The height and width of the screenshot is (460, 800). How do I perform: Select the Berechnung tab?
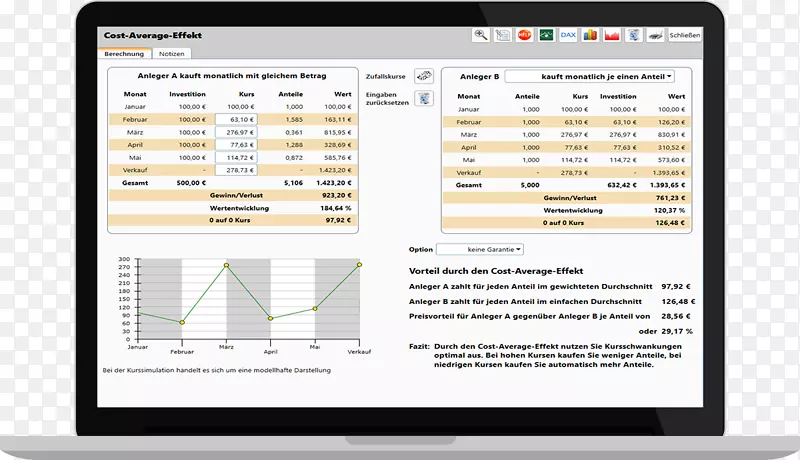(x=129, y=53)
